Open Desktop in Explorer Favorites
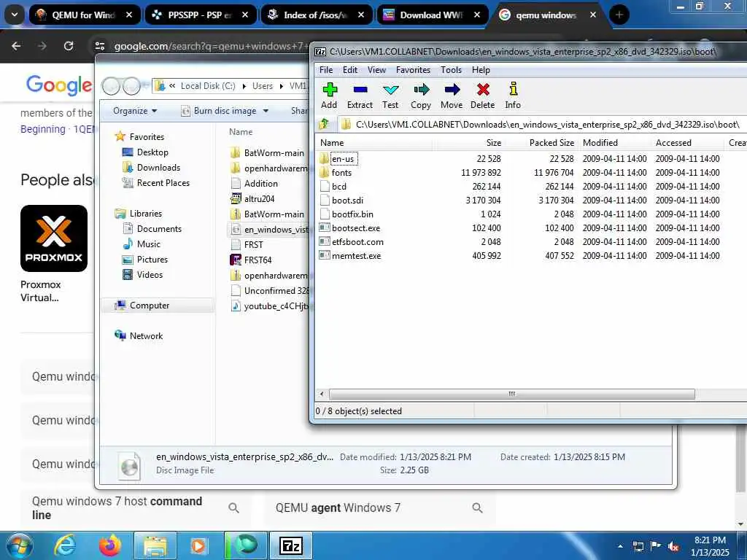 (x=152, y=152)
